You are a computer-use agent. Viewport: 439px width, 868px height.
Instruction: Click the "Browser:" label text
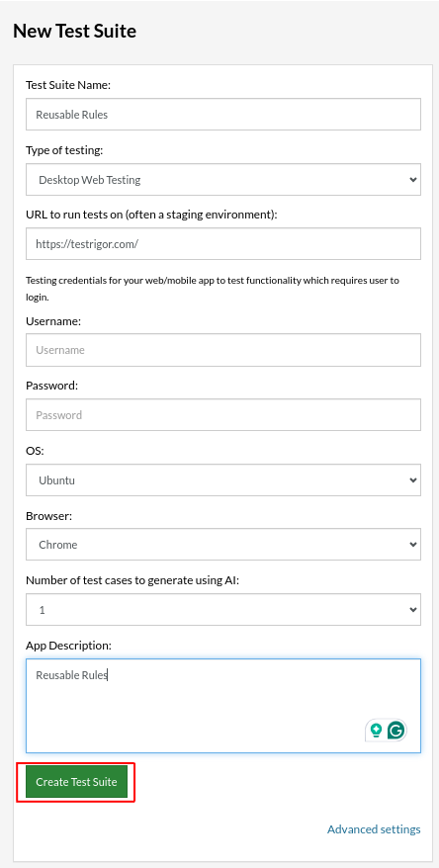tap(49, 516)
